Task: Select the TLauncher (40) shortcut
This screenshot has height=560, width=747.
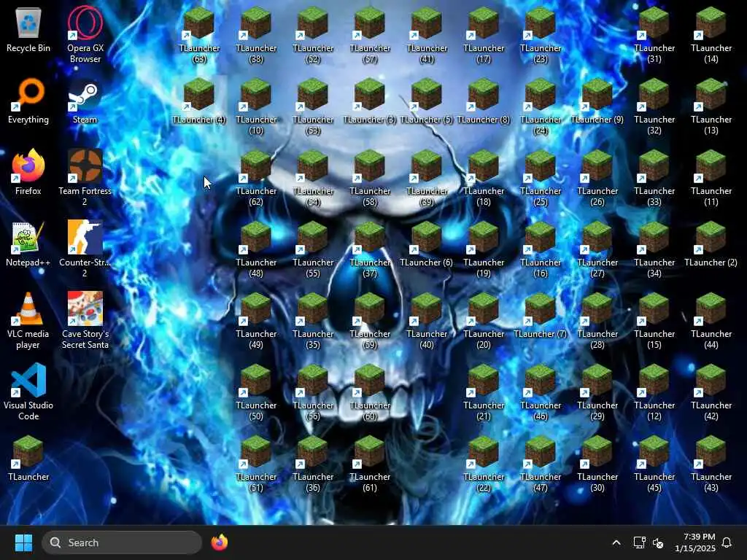Action: coord(426,321)
